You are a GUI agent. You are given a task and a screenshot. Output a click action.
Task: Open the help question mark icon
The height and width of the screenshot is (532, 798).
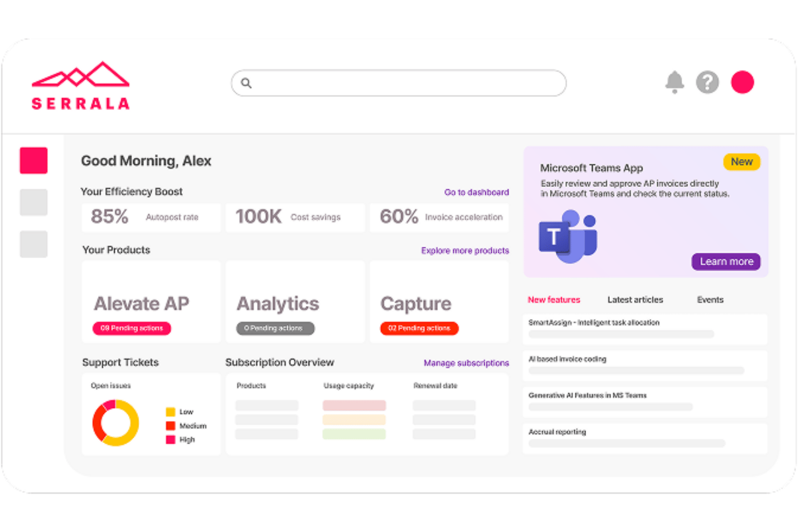pos(707,82)
